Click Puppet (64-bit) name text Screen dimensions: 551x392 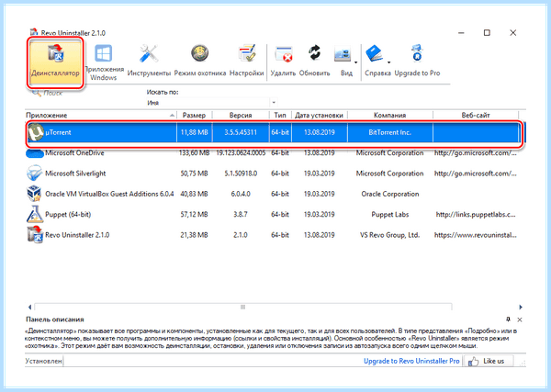coord(68,215)
